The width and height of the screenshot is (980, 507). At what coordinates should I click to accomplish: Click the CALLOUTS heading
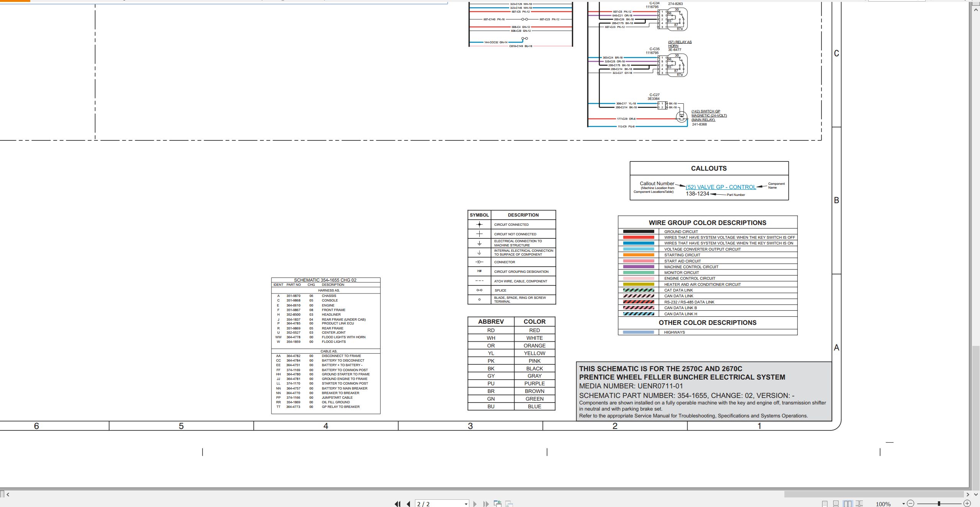click(x=709, y=168)
